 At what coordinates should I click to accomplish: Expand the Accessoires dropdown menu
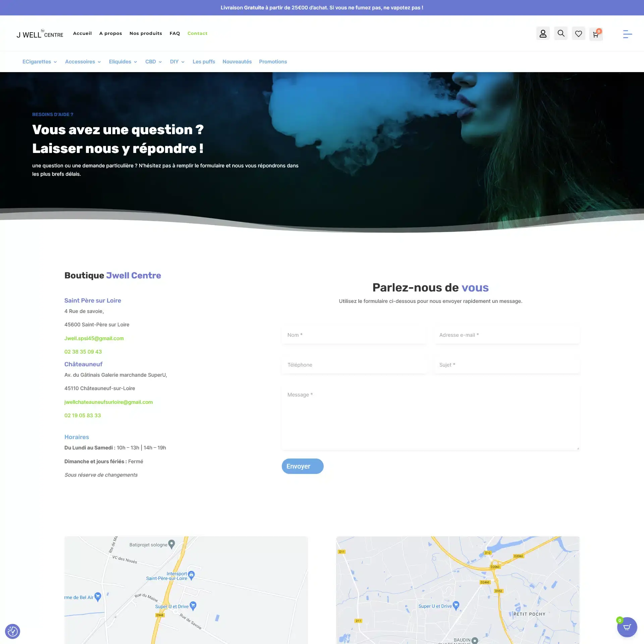coord(83,62)
